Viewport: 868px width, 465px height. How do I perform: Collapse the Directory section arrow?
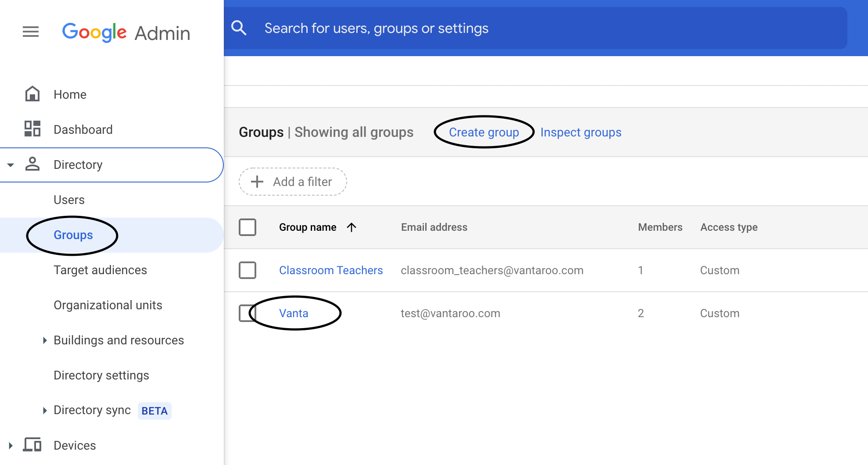click(x=11, y=165)
